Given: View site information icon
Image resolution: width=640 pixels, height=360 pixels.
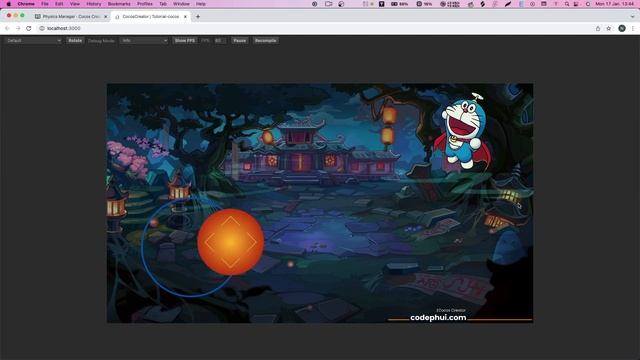Looking at the screenshot, I should point(42,28).
